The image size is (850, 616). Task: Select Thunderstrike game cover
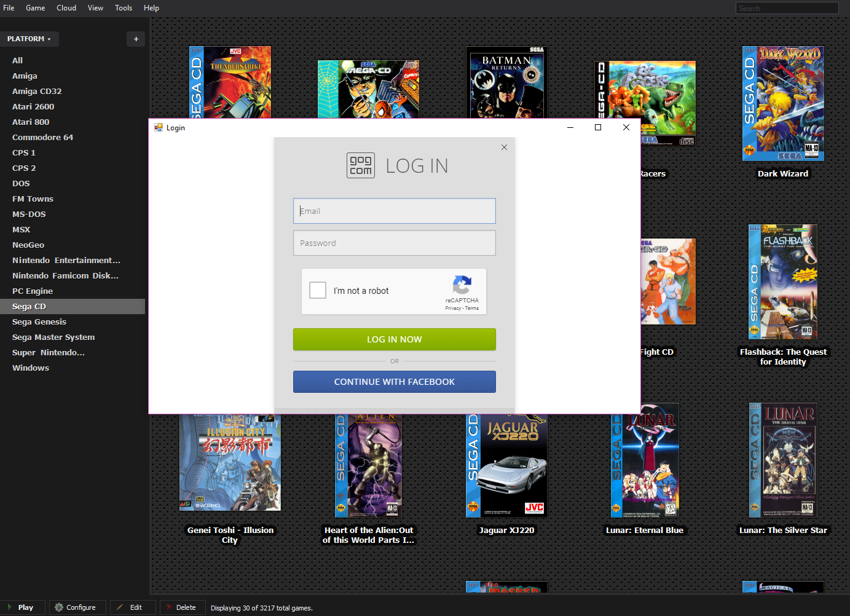230,82
